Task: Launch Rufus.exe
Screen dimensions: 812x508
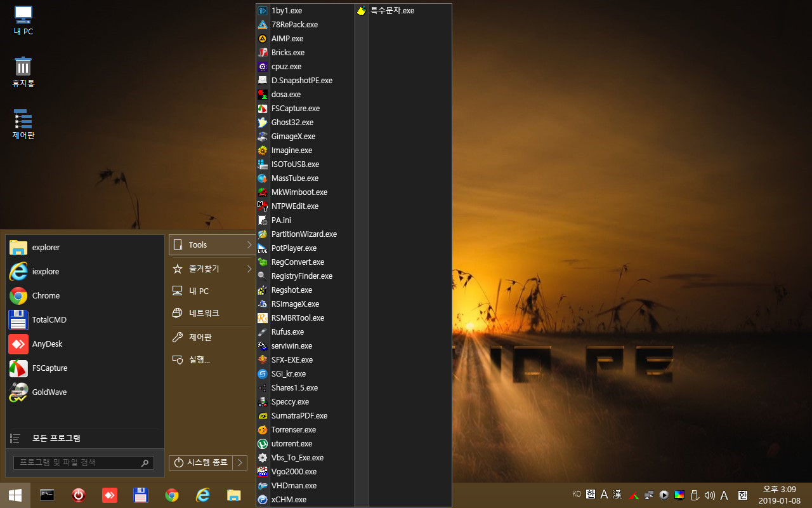Action: (x=305, y=332)
